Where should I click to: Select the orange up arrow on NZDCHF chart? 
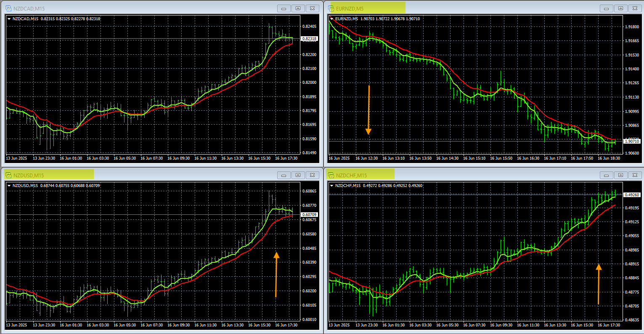(x=599, y=284)
